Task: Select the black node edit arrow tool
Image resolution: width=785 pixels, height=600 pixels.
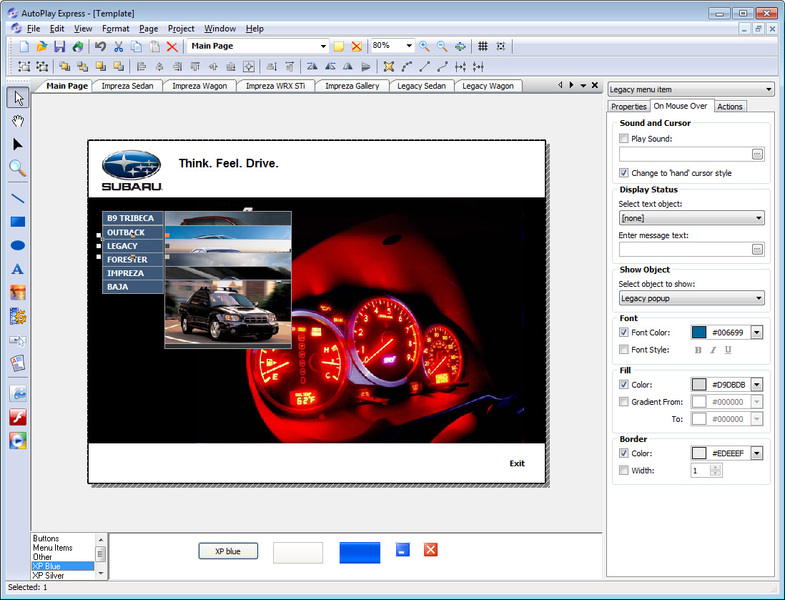Action: 18,144
